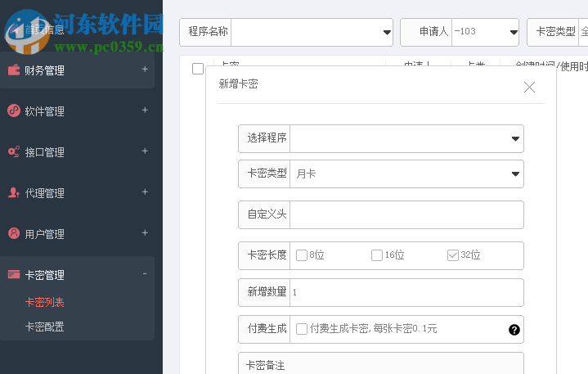
Task: Click the 软件管理 sidebar icon
Action: [14, 110]
